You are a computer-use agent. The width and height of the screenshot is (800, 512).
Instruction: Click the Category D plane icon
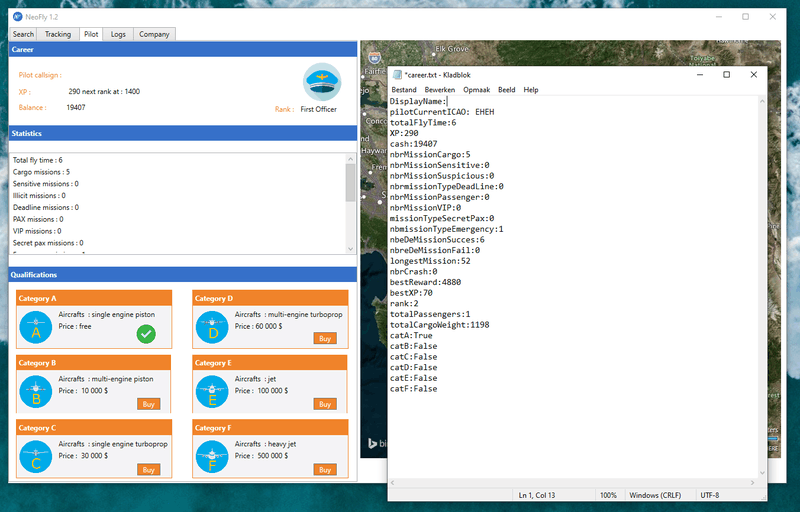pyautogui.click(x=212, y=327)
